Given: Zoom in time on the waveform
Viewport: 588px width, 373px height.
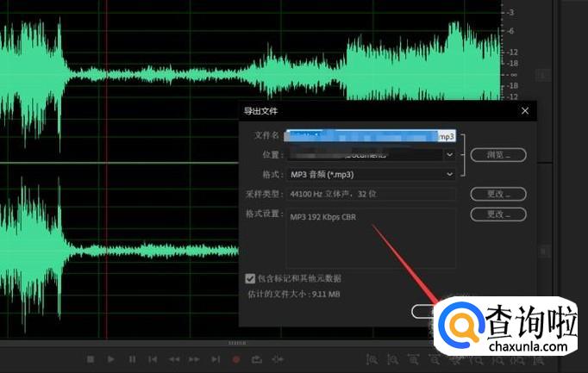Looking at the screenshot, I should pos(414,360).
